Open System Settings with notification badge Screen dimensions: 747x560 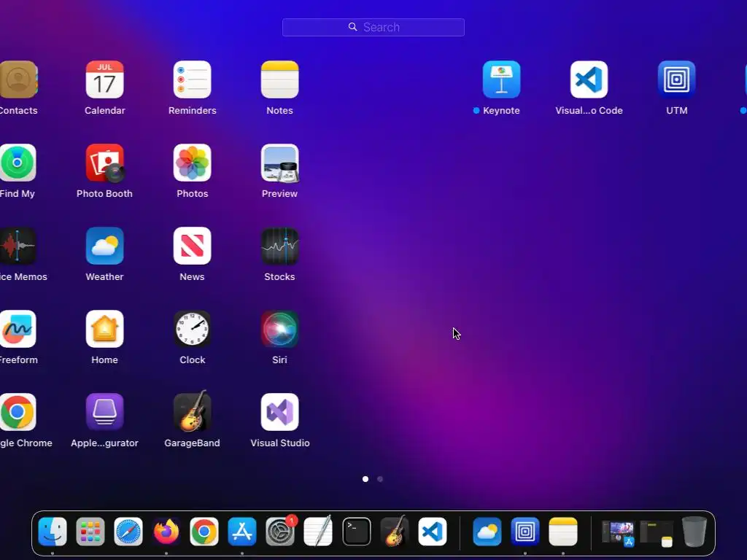(x=280, y=531)
